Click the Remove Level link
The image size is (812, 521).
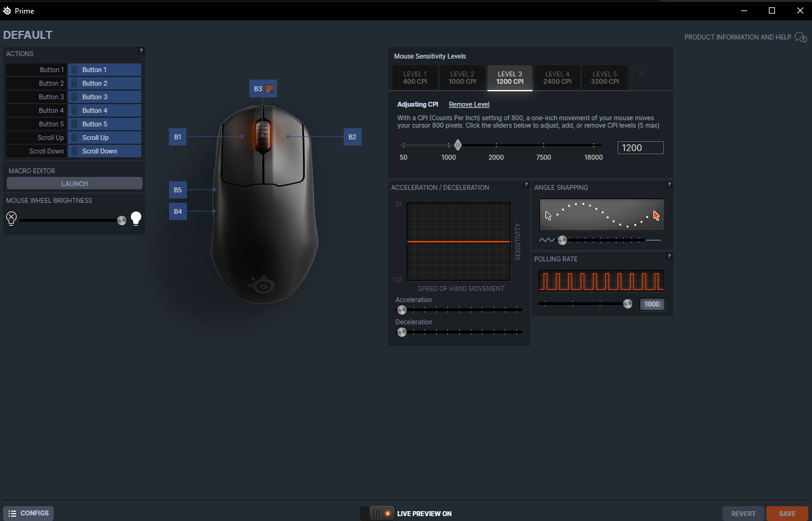(x=469, y=104)
